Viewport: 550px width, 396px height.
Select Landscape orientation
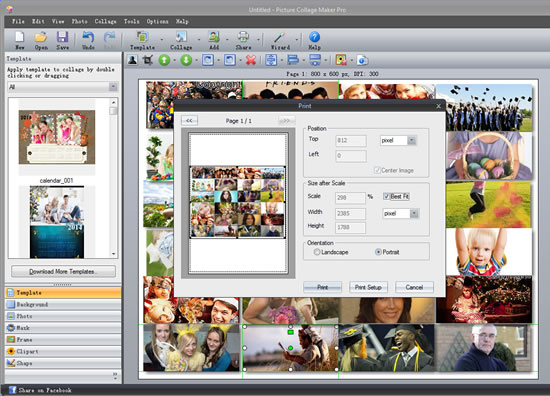[x=317, y=252]
